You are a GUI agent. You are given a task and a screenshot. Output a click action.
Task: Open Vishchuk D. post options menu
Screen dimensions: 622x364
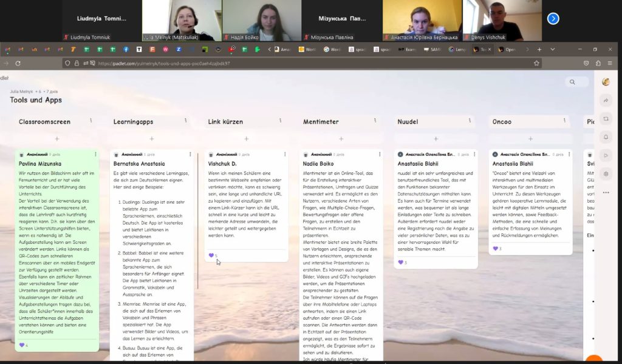285,155
